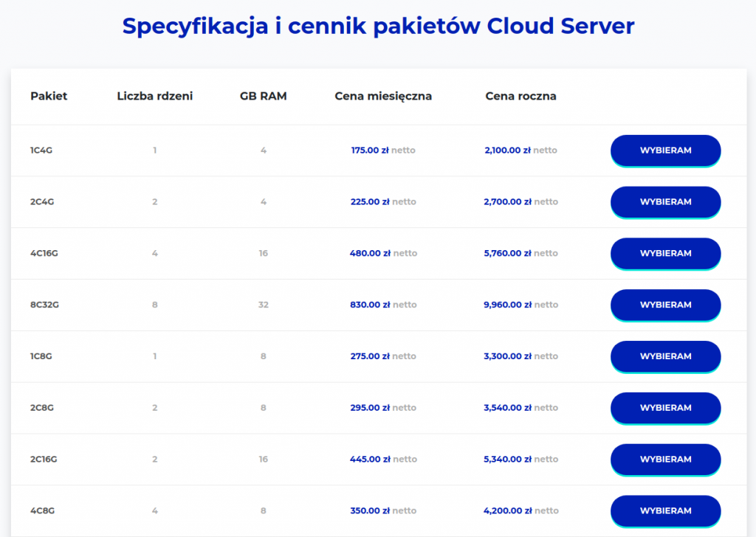Click the package name 8C32G

44,305
